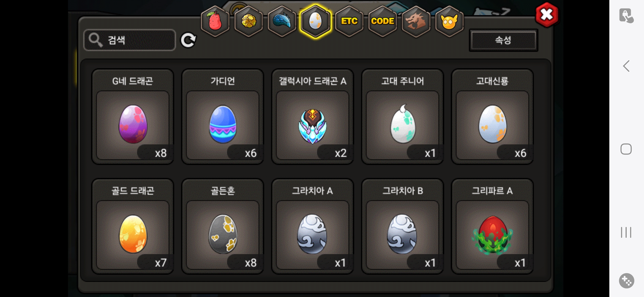
Task: Select the 고대 주니어 egg
Action: (403, 117)
